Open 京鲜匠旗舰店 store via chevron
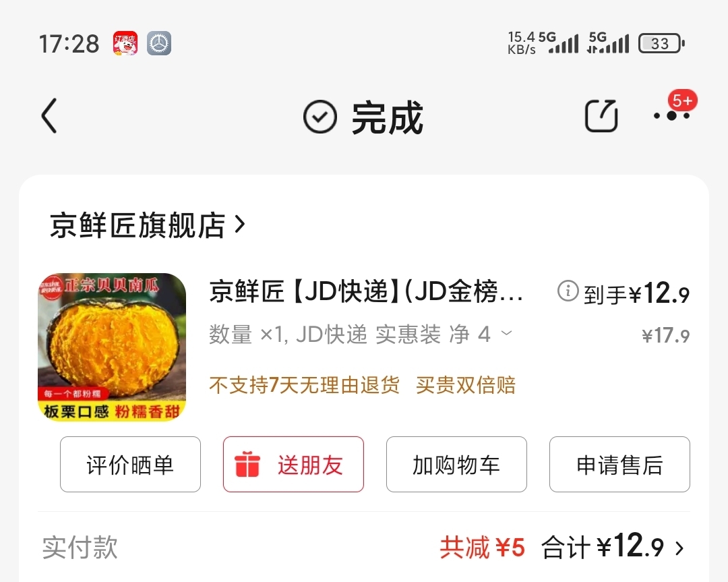Viewport: 728px width, 582px height. 239,225
